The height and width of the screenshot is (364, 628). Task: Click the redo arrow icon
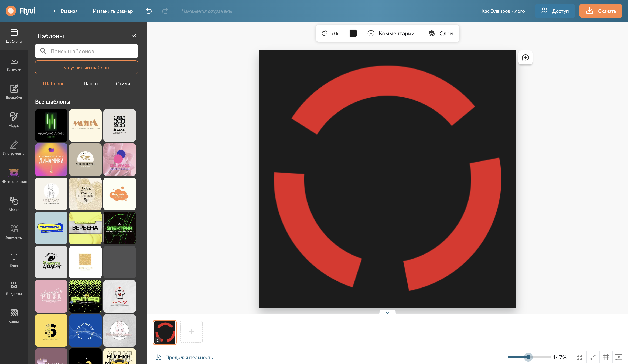point(165,11)
